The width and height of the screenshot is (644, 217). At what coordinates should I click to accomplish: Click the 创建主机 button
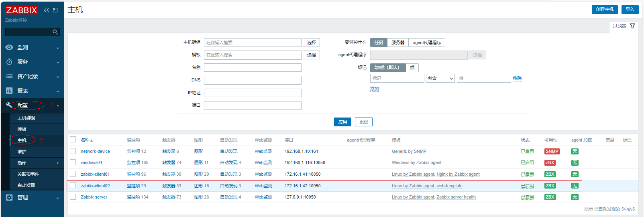point(604,9)
